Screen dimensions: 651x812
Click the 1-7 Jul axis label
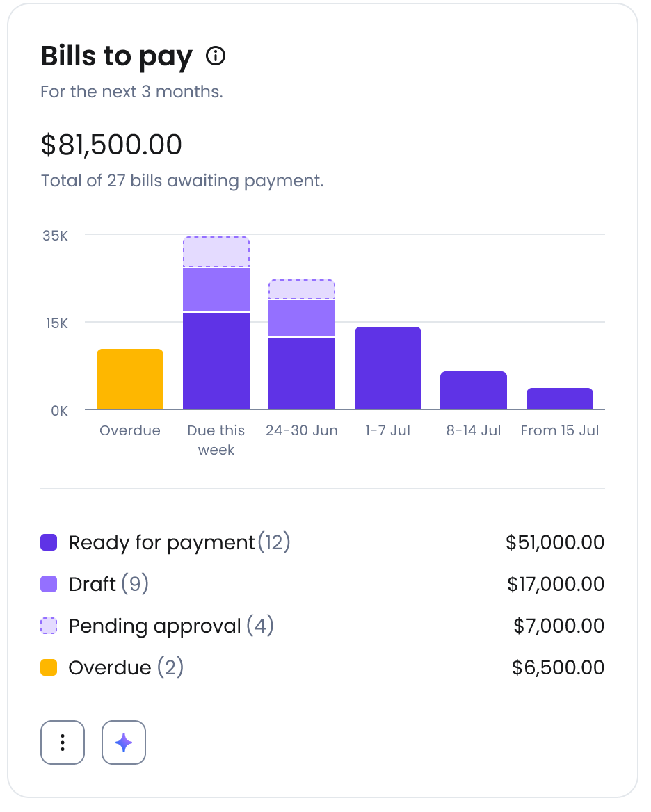[x=387, y=430]
